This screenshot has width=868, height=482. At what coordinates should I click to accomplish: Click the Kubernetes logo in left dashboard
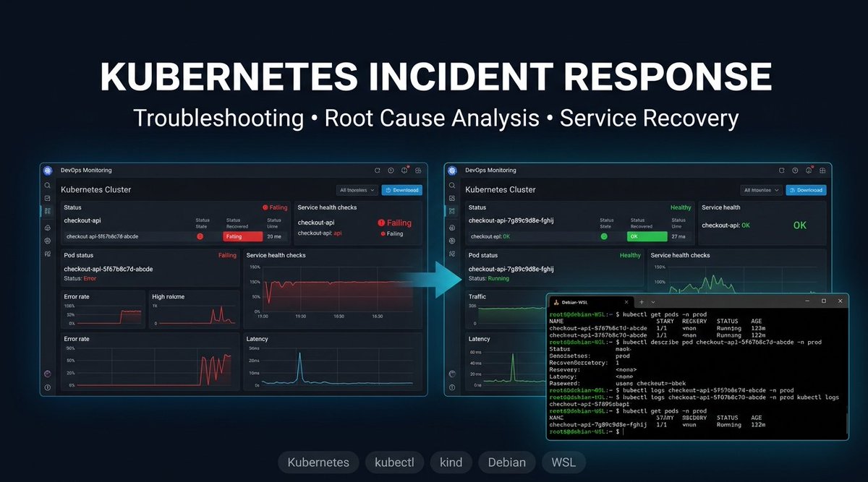[x=48, y=171]
